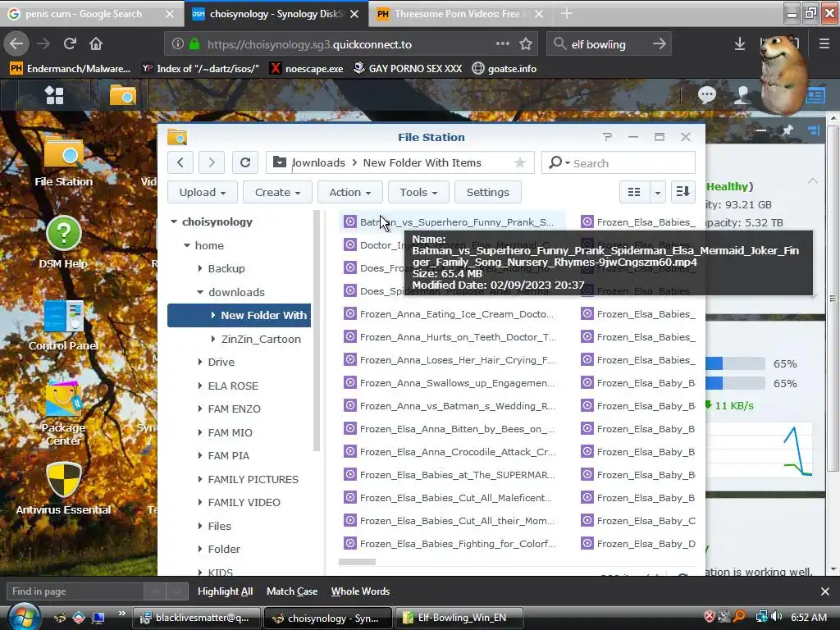This screenshot has height=630, width=840.
Task: Click browser back arrow button
Action: point(16,43)
